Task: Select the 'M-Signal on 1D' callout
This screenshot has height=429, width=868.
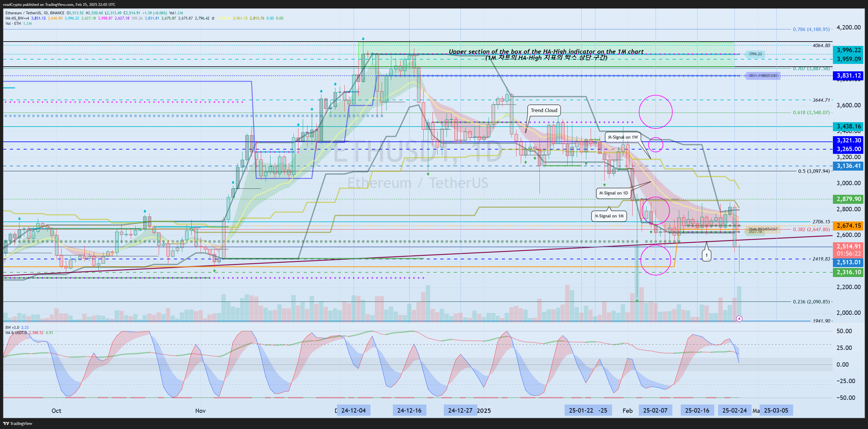Action: tap(614, 193)
